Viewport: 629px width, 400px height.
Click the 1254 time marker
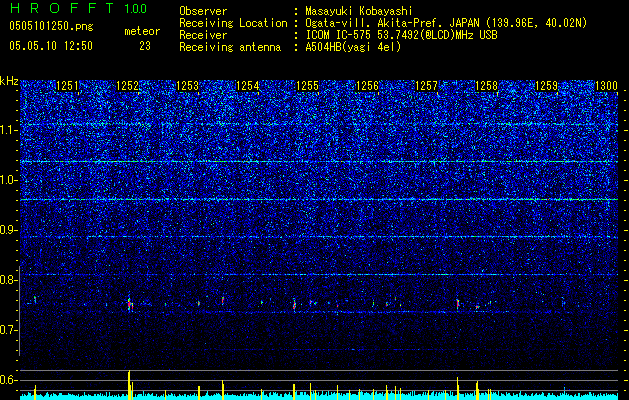pyautogui.click(x=248, y=86)
